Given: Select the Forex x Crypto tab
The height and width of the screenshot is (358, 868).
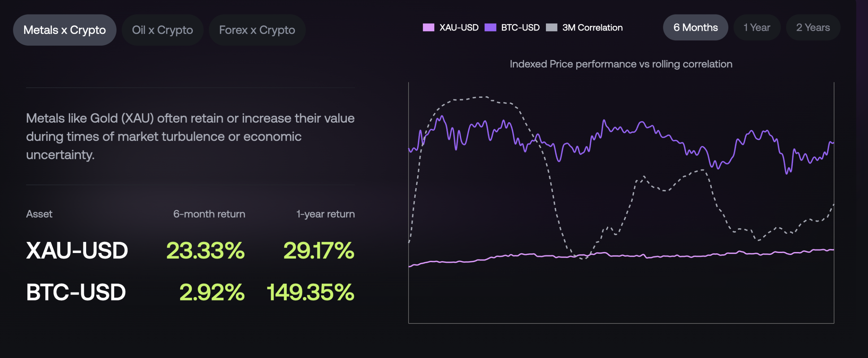Looking at the screenshot, I should [257, 30].
